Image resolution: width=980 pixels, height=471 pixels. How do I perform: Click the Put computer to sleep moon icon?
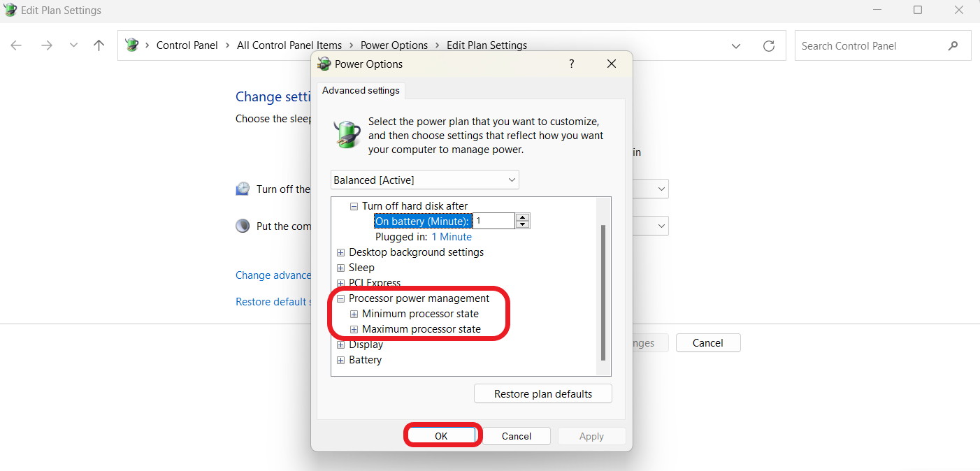click(x=243, y=226)
